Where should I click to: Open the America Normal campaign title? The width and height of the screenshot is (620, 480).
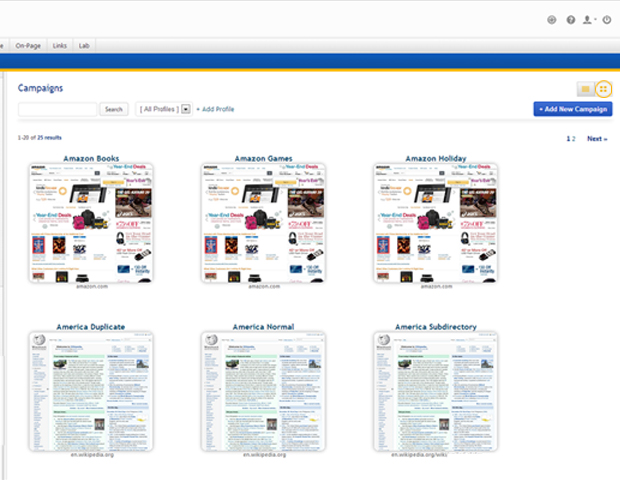coord(263,327)
